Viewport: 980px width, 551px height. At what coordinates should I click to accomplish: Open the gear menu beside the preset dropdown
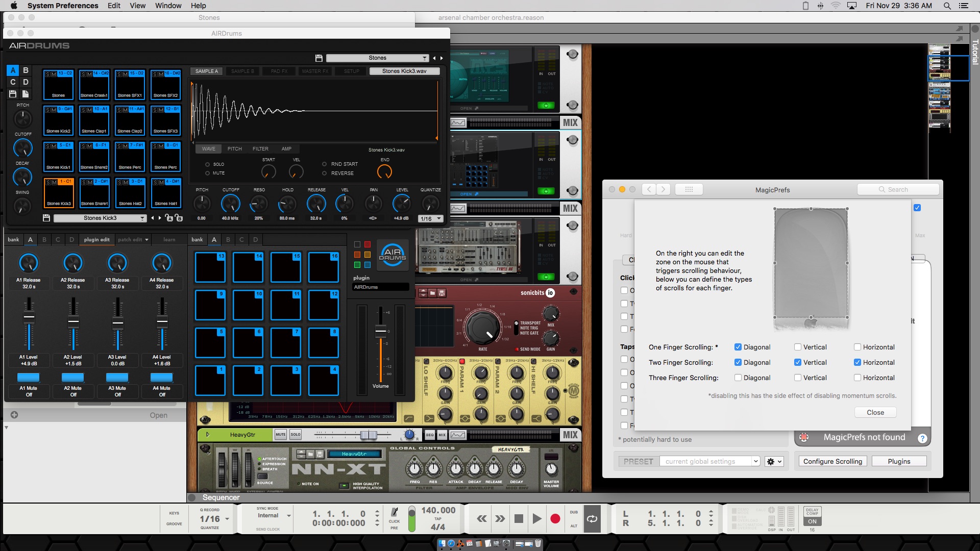coord(774,461)
